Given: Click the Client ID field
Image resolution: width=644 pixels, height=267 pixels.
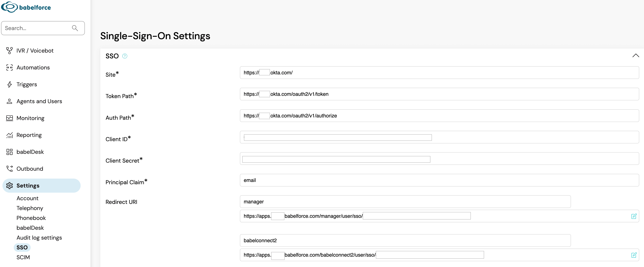Looking at the screenshot, I should pyautogui.click(x=439, y=137).
